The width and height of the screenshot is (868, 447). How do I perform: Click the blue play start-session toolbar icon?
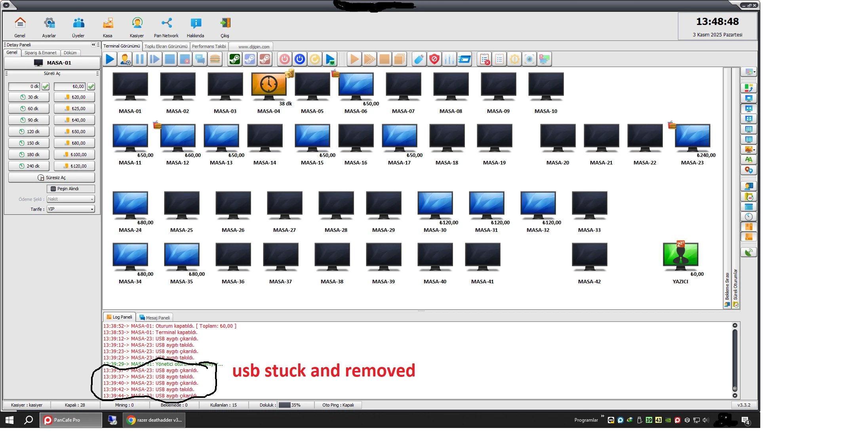click(x=110, y=59)
